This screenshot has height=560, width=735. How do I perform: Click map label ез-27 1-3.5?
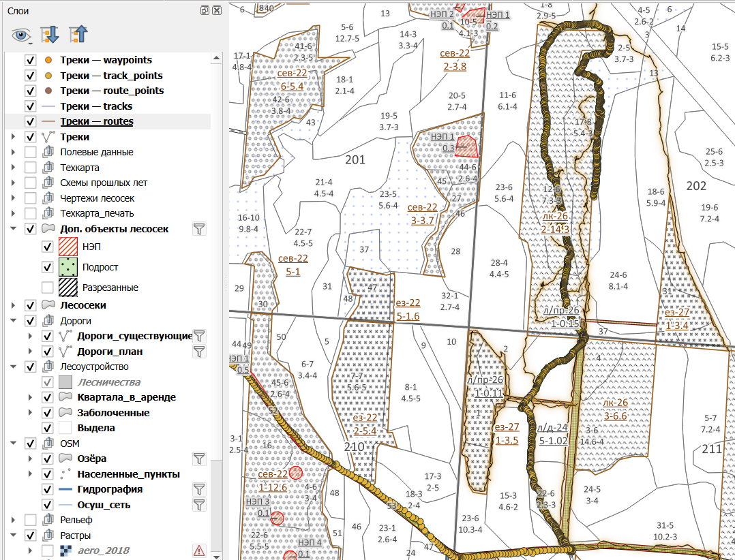[x=507, y=433]
